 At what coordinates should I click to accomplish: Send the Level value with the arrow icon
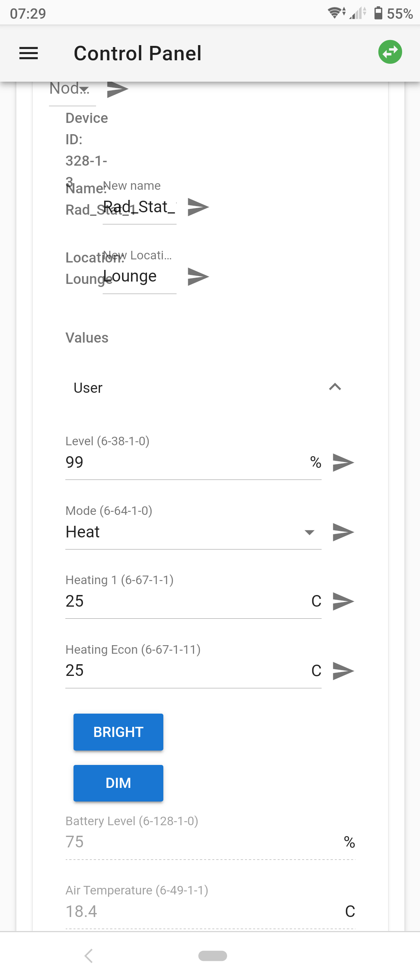[344, 462]
